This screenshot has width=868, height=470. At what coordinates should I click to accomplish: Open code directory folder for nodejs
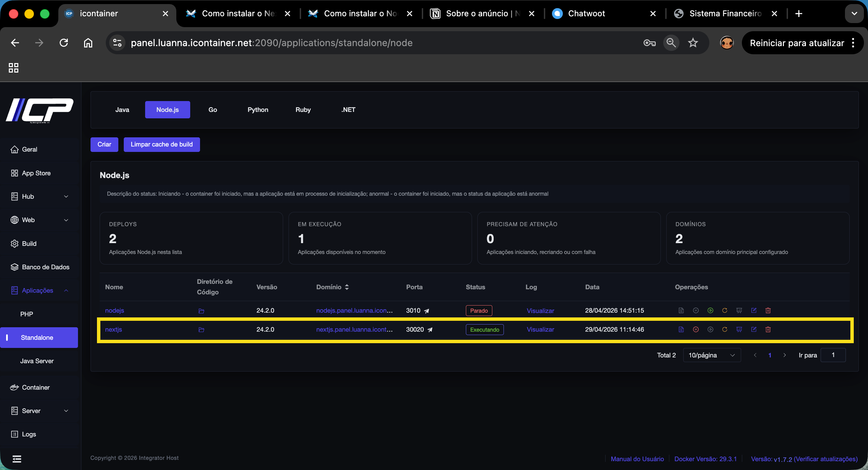tap(201, 311)
